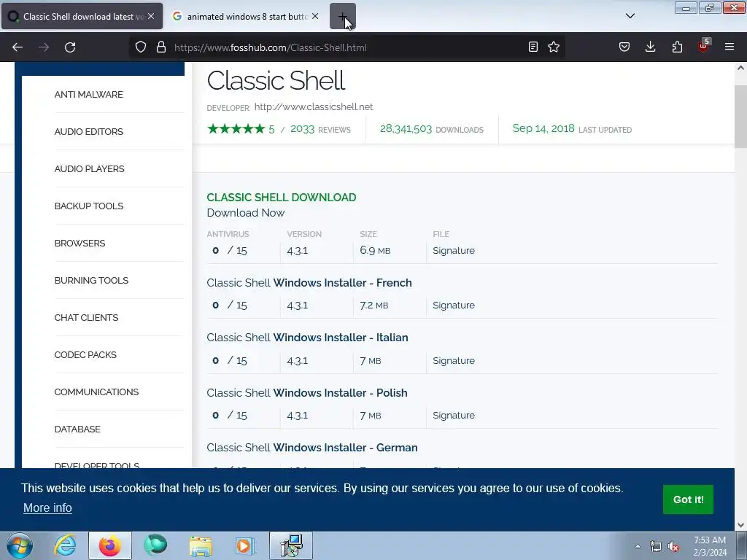The width and height of the screenshot is (747, 560).
Task: Toggle reader view icon in address bar
Action: (x=533, y=47)
